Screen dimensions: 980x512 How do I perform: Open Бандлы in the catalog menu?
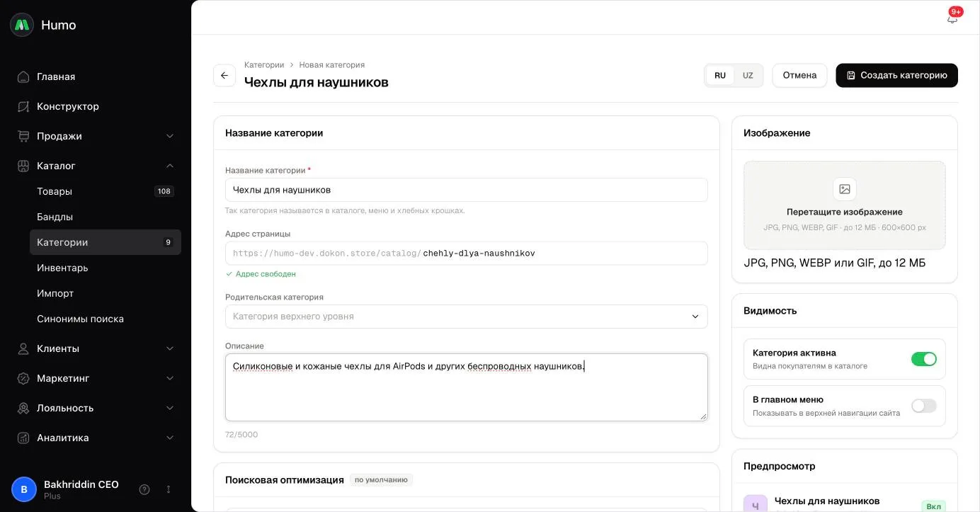[x=106, y=217]
